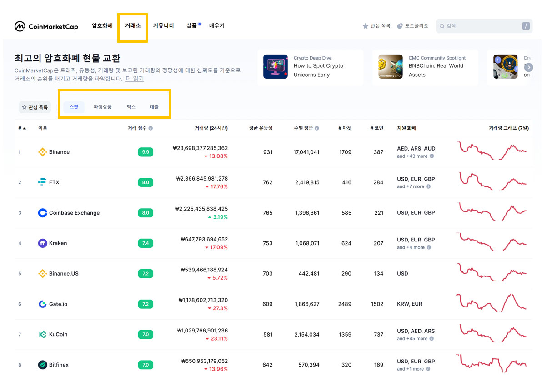The height and width of the screenshot is (392, 547).
Task: Click the Bitfinex logo icon
Action: click(42, 365)
